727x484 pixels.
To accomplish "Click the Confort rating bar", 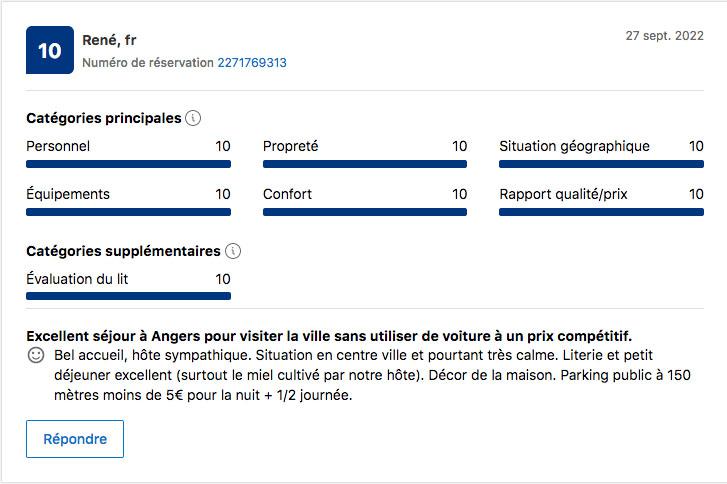I will pyautogui.click(x=365, y=212).
